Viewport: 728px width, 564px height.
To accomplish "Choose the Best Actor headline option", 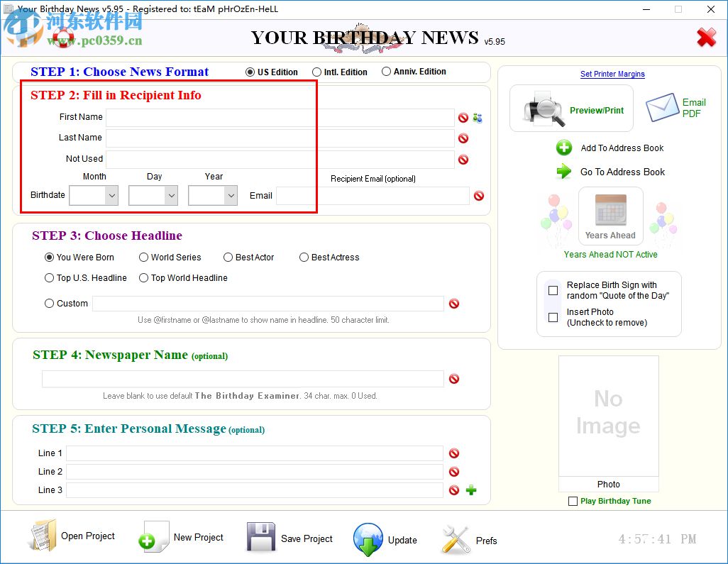I will click(x=228, y=258).
